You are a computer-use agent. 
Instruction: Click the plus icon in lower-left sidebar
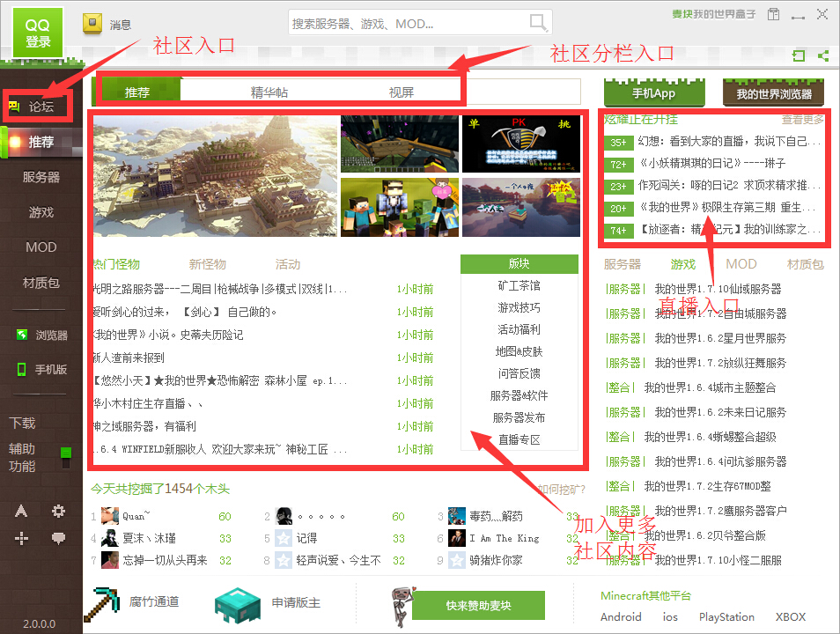(x=22, y=537)
